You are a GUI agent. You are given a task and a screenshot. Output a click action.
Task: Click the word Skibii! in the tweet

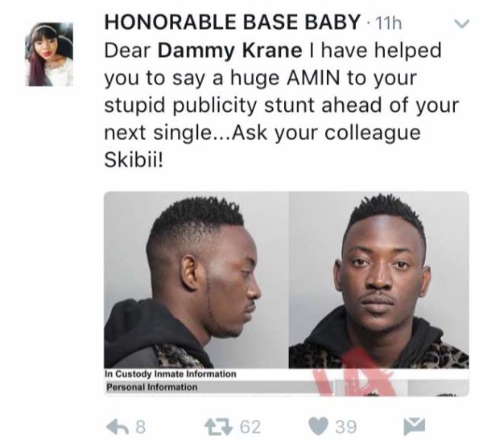(134, 161)
